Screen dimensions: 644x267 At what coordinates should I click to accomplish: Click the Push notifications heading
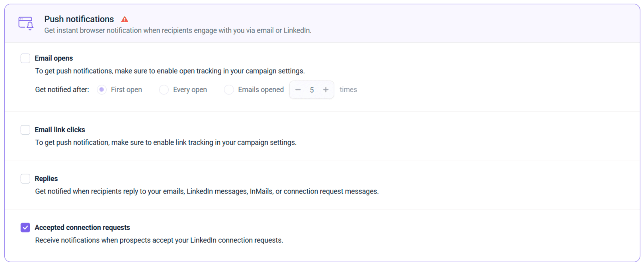pos(79,19)
